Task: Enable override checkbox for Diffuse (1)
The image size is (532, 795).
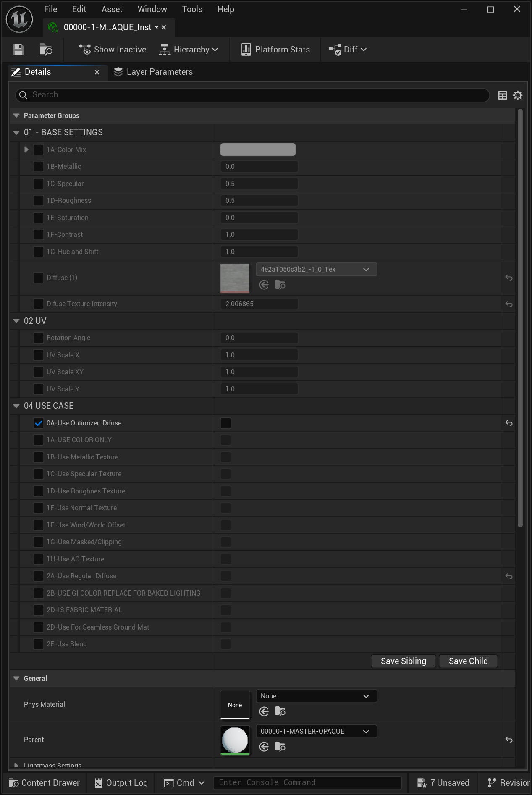Action: pos(38,278)
